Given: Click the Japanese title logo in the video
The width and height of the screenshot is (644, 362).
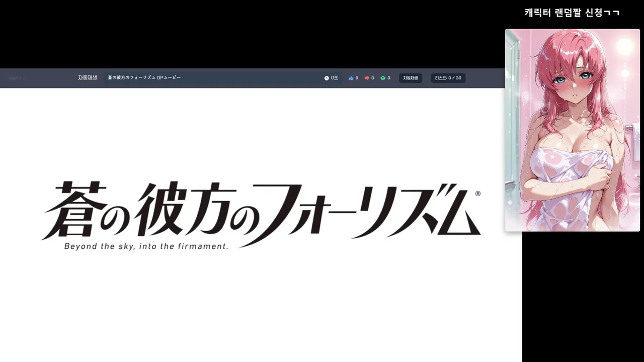Looking at the screenshot, I should point(261,214).
